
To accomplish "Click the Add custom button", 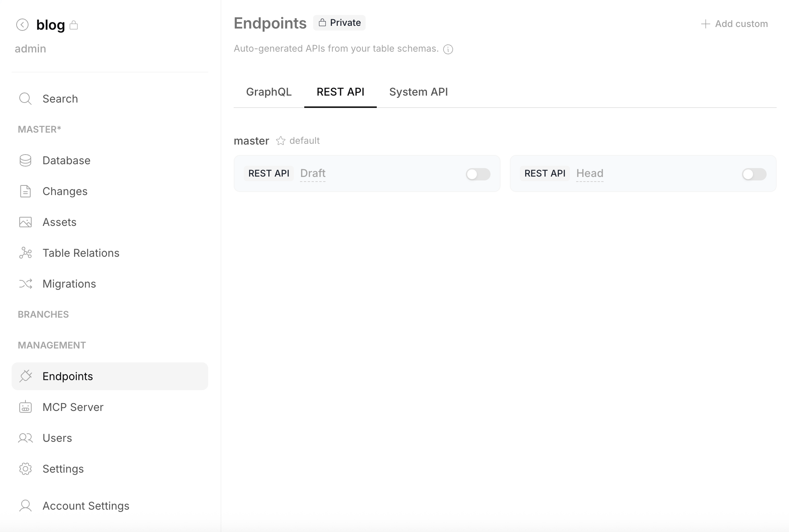I will [734, 24].
